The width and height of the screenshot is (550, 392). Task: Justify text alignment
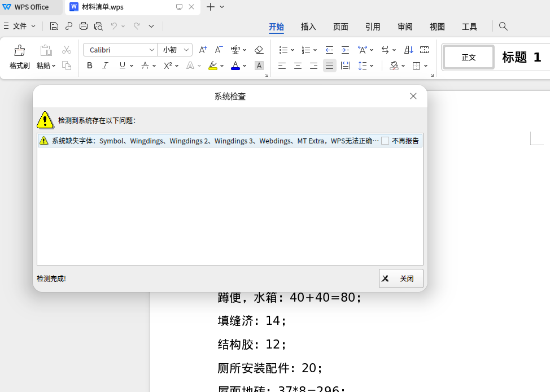pos(329,66)
